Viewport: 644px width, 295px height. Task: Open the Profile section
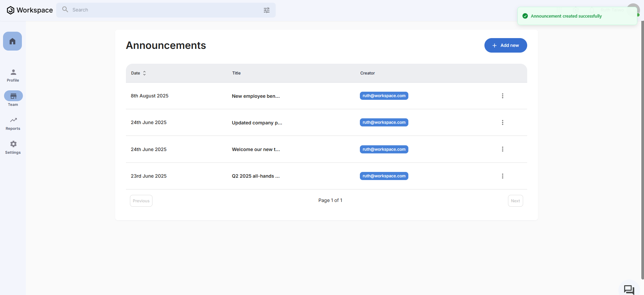pyautogui.click(x=13, y=76)
